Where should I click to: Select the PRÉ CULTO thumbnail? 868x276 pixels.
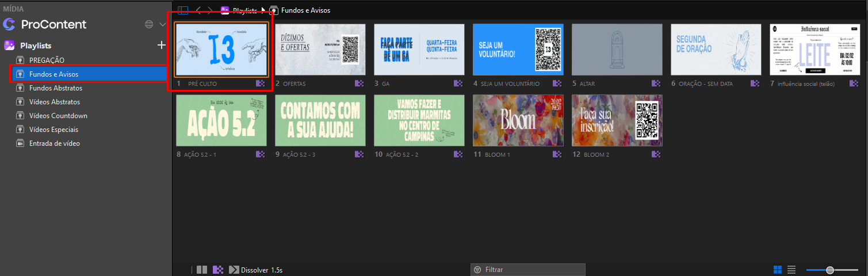(x=221, y=50)
